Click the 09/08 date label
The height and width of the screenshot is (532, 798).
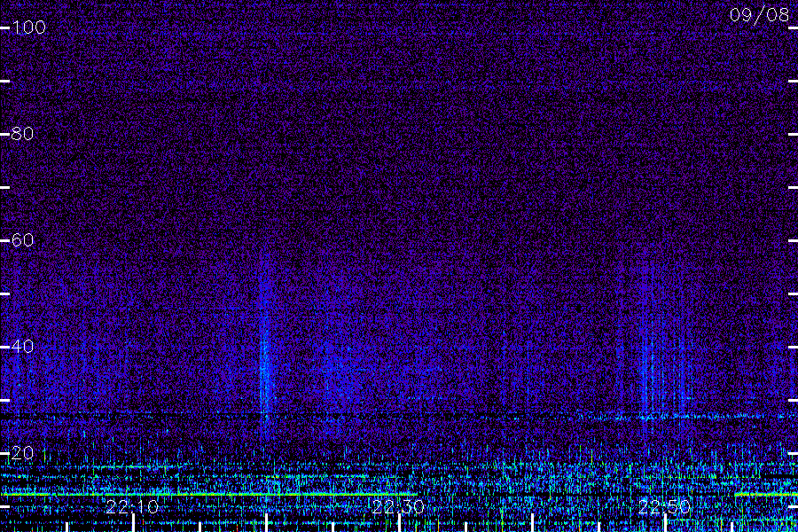click(759, 15)
